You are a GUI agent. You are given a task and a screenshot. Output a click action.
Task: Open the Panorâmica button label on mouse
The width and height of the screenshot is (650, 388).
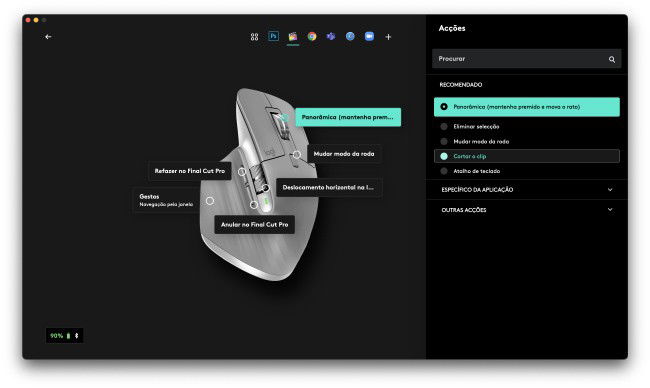tap(348, 117)
